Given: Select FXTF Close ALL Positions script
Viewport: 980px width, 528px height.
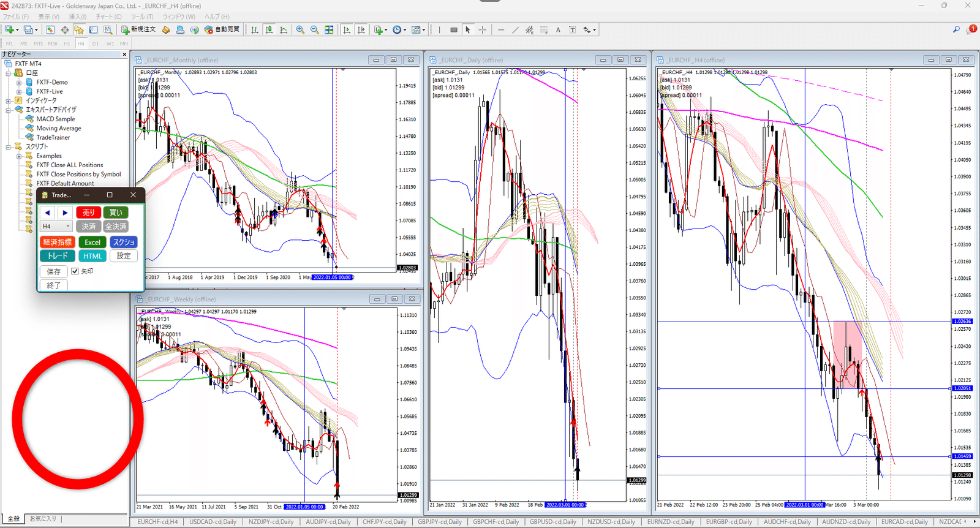Looking at the screenshot, I should tap(69, 165).
